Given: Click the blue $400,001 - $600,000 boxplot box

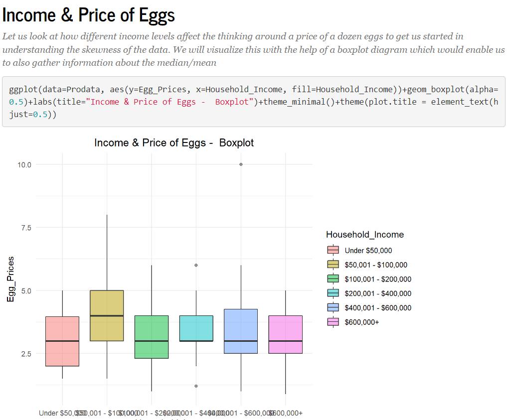Looking at the screenshot, I should (x=241, y=331).
